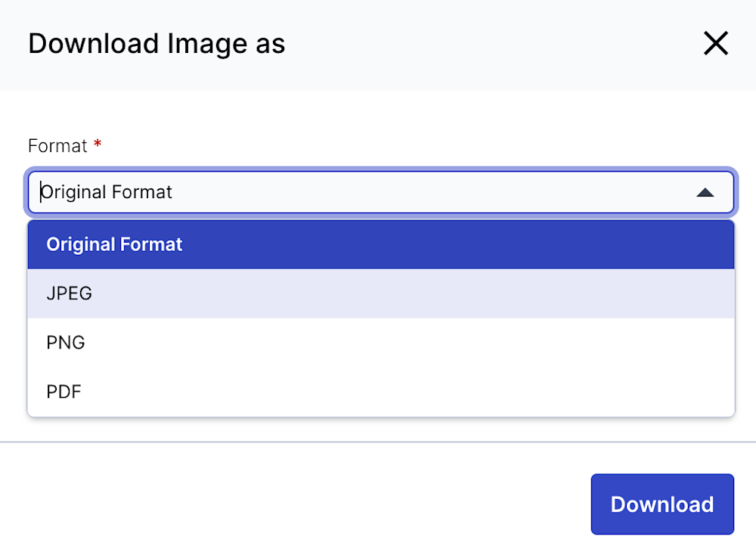
Task: Collapse the Format dropdown using the caret arrow
Action: (705, 193)
